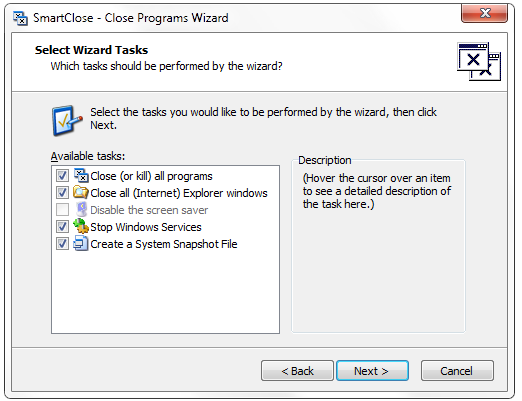This screenshot has width=522, height=401.
Task: Return to previous page with Back
Action: [297, 370]
